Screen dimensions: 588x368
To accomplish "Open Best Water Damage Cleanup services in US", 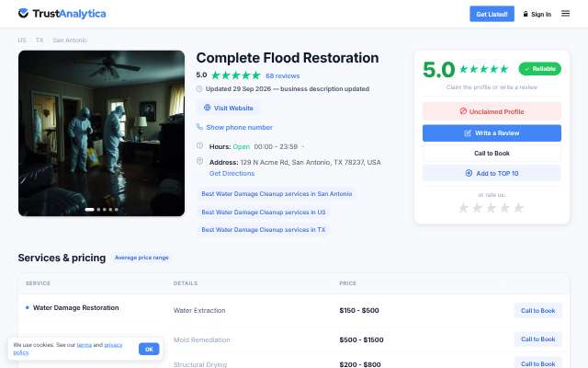I will (264, 213).
